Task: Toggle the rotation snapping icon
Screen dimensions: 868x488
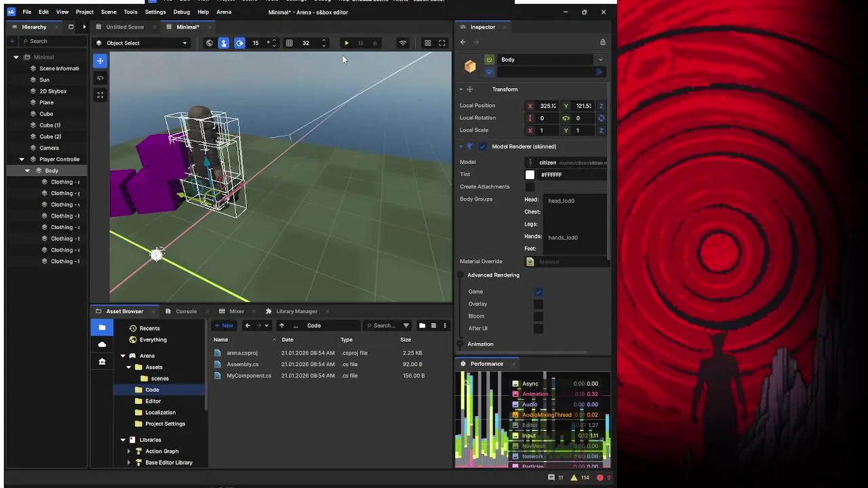Action: click(x=239, y=43)
